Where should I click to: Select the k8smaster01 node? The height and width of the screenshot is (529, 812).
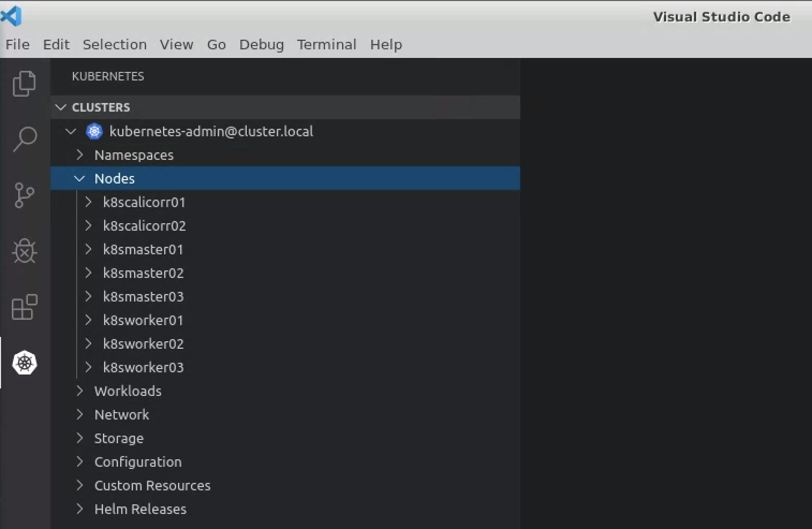pos(143,249)
